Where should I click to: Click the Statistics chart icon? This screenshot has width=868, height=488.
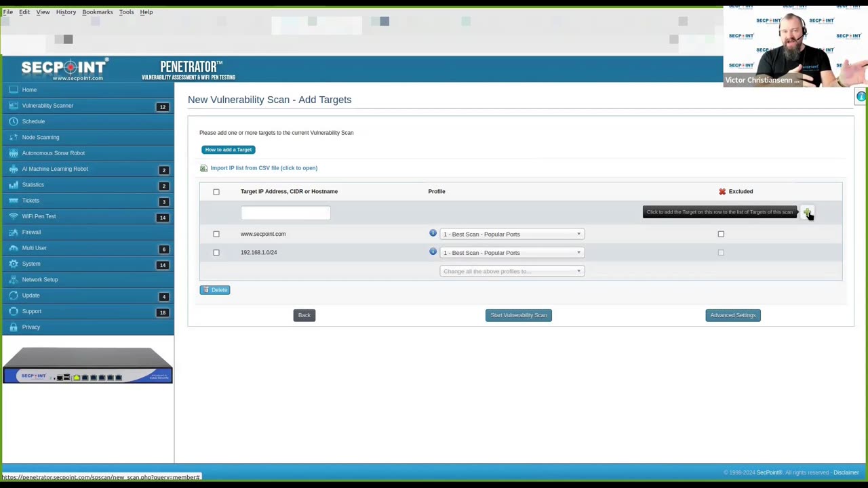pyautogui.click(x=13, y=184)
